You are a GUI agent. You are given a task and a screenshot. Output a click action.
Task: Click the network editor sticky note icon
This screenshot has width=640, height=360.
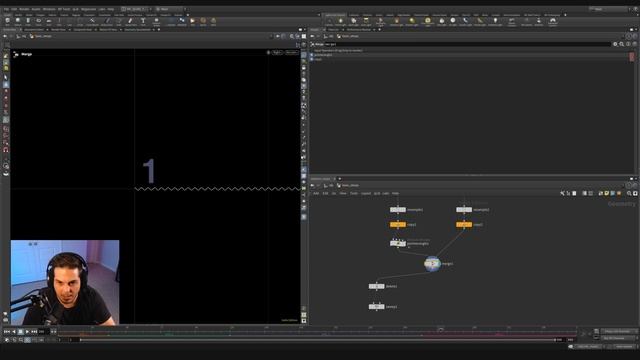[607, 193]
